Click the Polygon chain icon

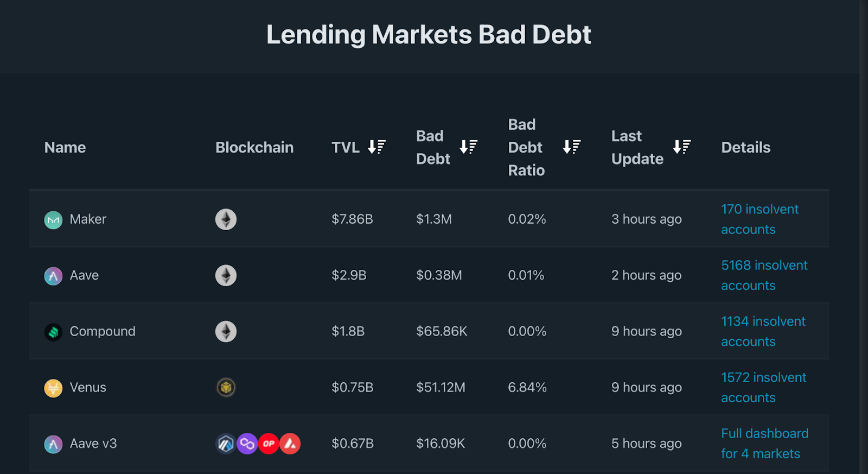(x=247, y=444)
